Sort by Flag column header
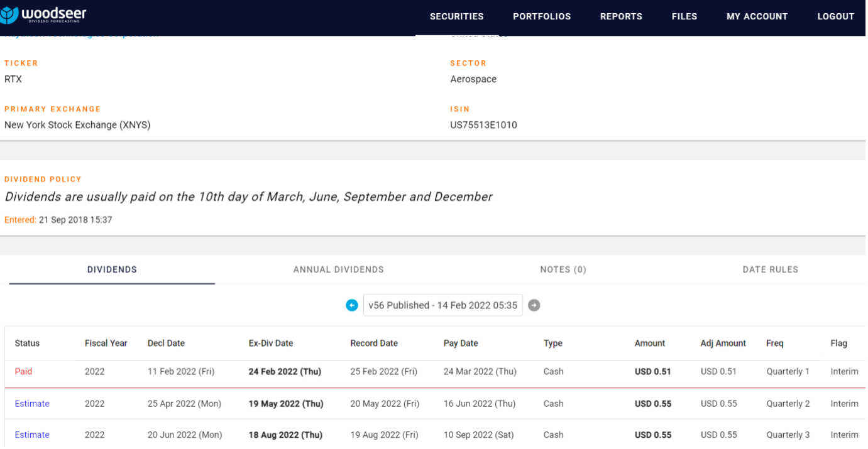This screenshot has width=868, height=449. click(x=839, y=344)
